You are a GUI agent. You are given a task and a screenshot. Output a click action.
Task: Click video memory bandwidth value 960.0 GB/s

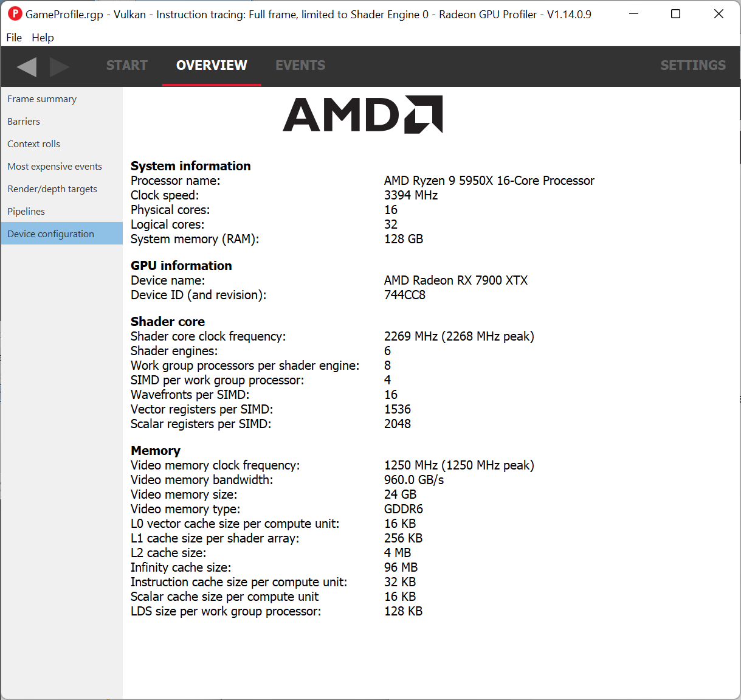(x=414, y=480)
